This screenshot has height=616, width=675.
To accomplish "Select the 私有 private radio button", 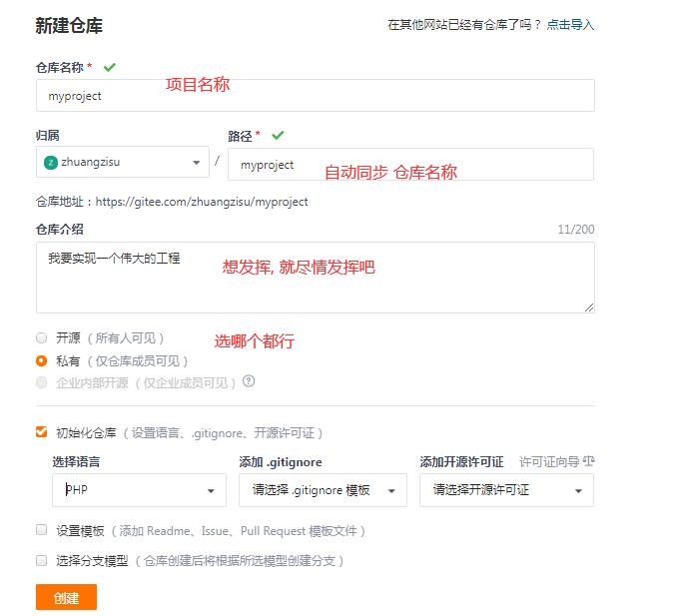I will coord(41,360).
